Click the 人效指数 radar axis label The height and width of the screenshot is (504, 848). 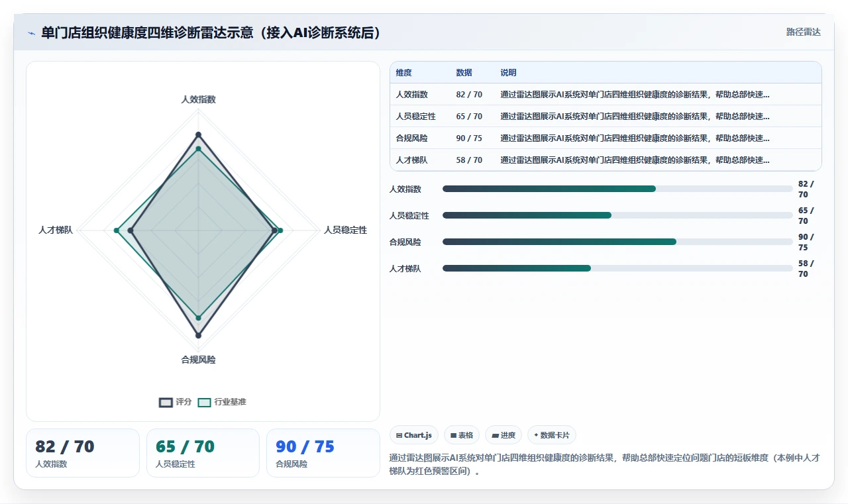[x=198, y=99]
